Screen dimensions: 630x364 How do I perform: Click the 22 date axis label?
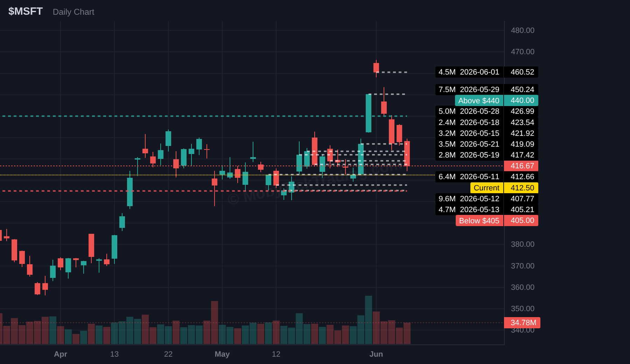click(168, 354)
